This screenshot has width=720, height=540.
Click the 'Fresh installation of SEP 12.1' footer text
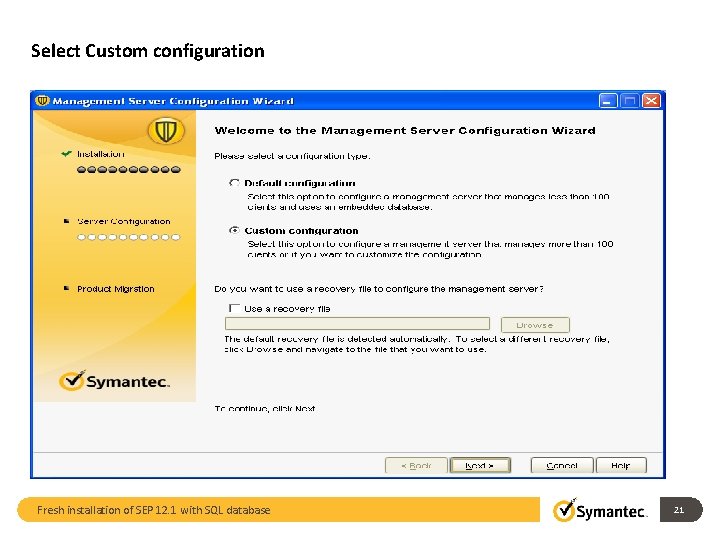point(153,510)
